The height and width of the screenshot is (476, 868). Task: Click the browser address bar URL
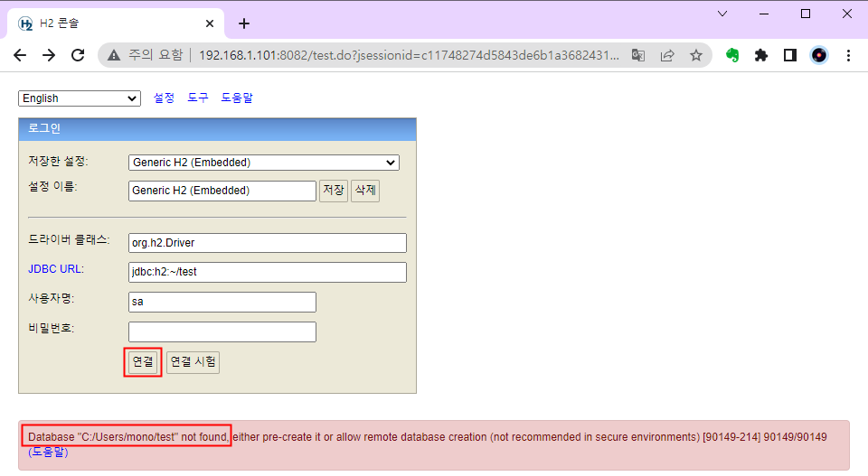(x=409, y=55)
